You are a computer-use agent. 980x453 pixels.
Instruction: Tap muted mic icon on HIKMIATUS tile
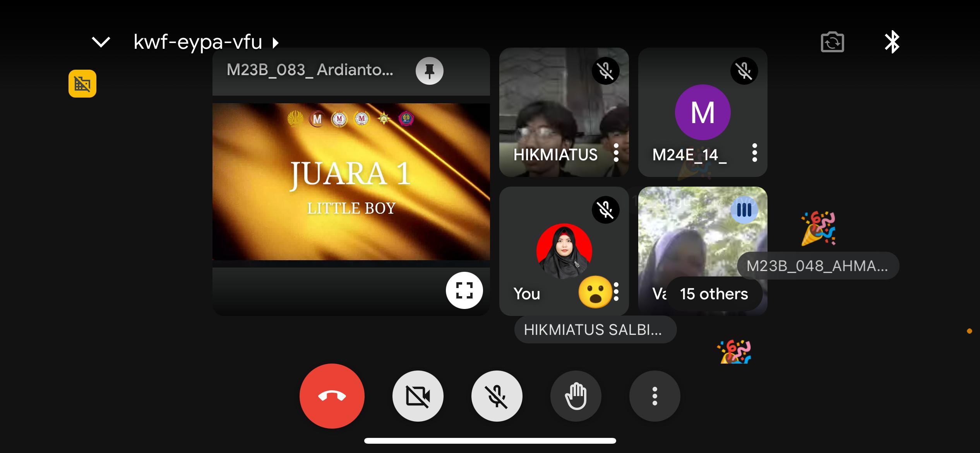pyautogui.click(x=605, y=71)
